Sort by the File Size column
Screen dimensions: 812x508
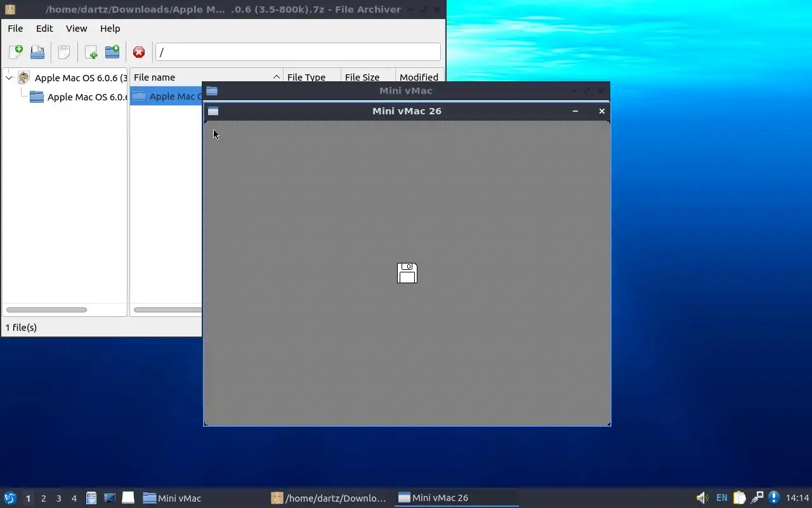coord(368,77)
